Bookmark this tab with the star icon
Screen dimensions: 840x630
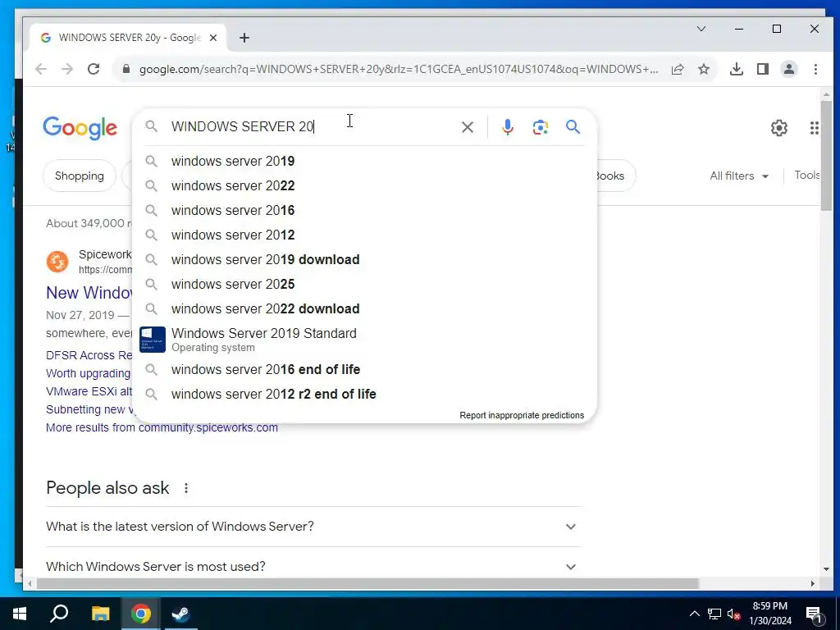[704, 69]
